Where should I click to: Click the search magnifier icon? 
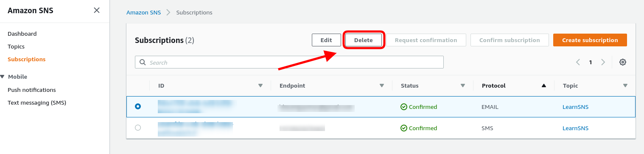point(143,62)
